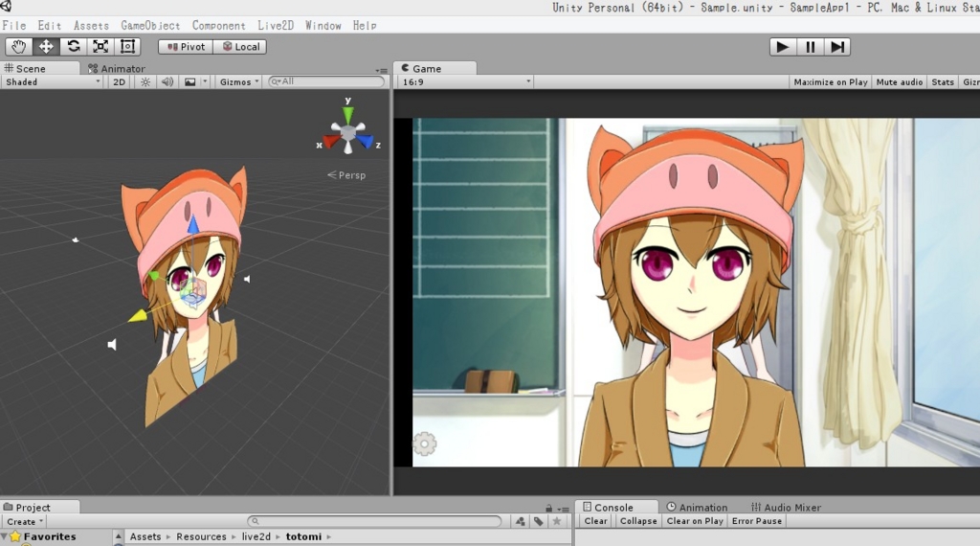980x546 pixels.
Task: Open the Window menu
Action: 323,26
